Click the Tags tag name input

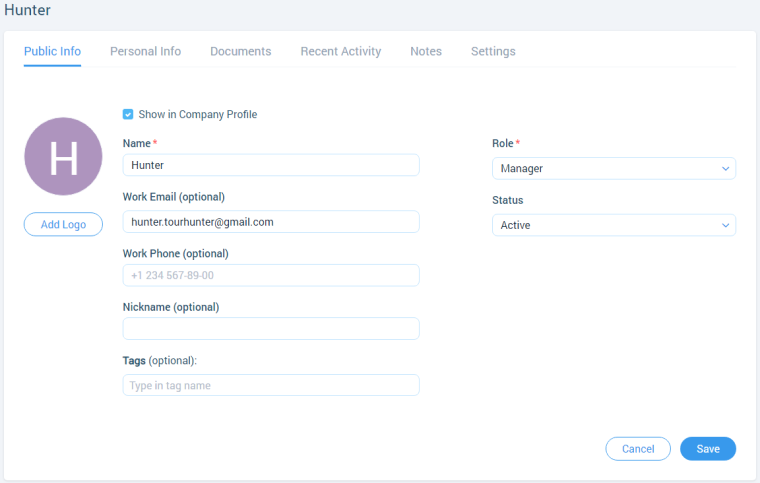tap(271, 385)
